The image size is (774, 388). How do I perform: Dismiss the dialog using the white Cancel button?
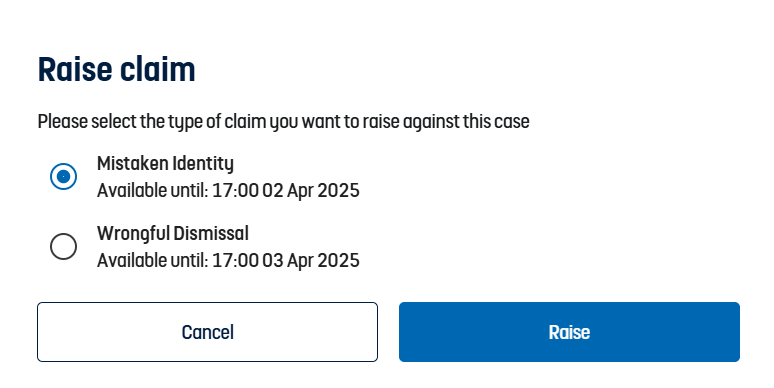[x=207, y=332]
